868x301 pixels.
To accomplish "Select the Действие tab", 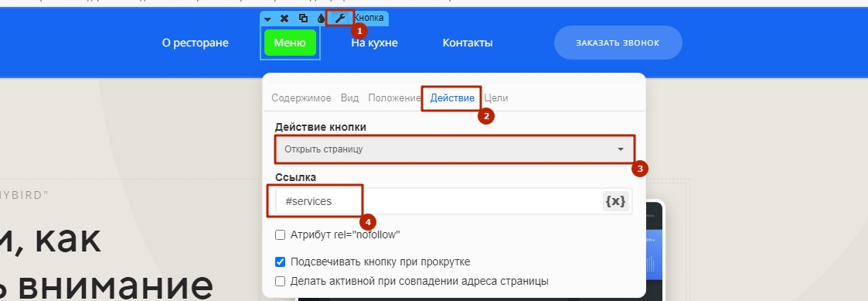I will pyautogui.click(x=452, y=98).
